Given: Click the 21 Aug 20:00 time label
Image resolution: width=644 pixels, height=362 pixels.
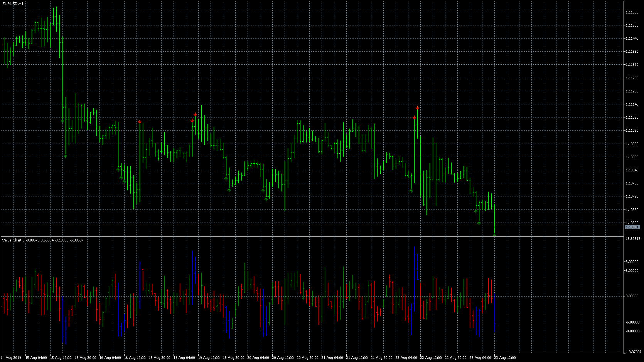Looking at the screenshot, I should [x=382, y=358].
